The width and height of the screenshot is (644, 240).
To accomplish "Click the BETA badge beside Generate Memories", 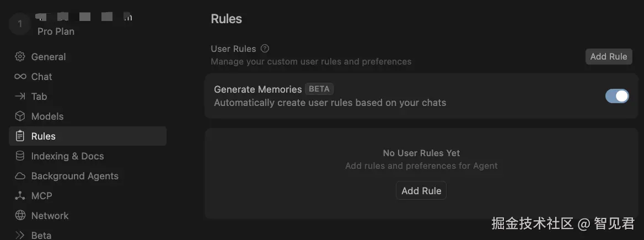I will click(319, 89).
